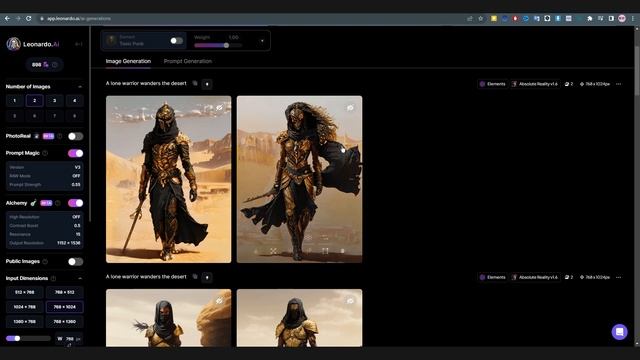Image resolution: width=640 pixels, height=360 pixels.
Task: Click the Elements tag of second generation
Action: coord(493,277)
